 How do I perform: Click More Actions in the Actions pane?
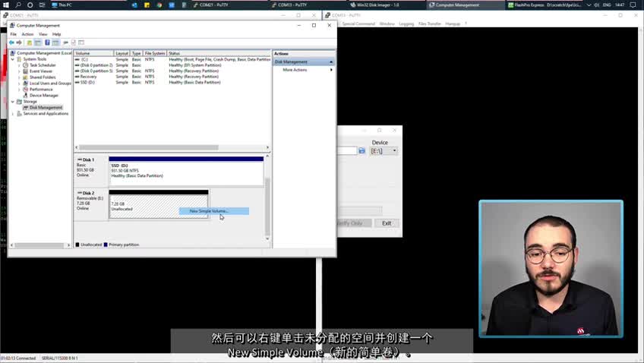pyautogui.click(x=295, y=70)
